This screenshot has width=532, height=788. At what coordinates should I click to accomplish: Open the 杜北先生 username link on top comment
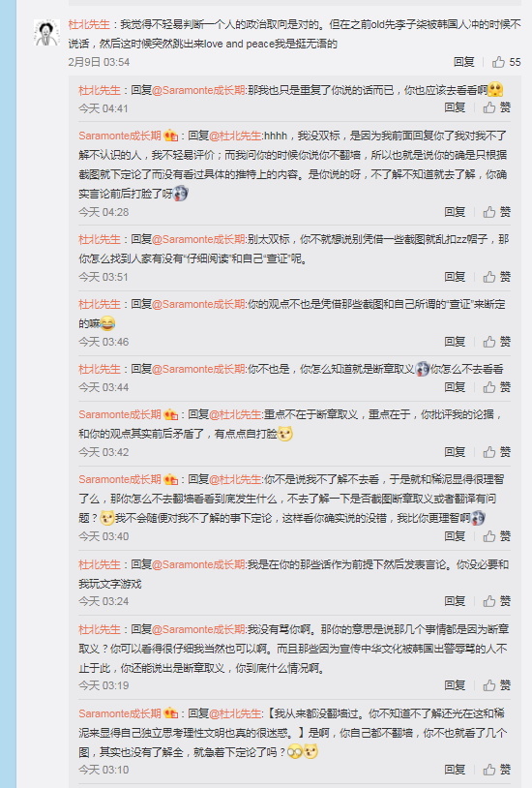[x=89, y=24]
